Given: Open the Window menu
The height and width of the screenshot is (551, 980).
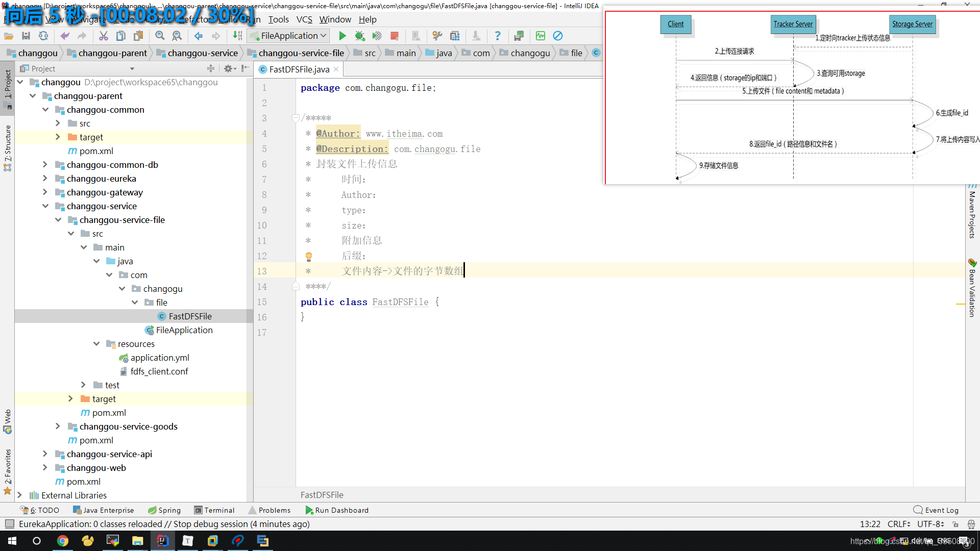Looking at the screenshot, I should click(335, 19).
